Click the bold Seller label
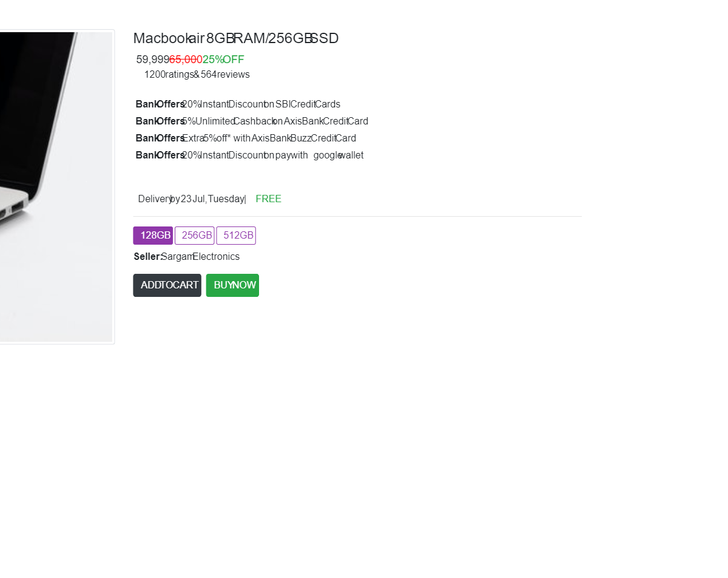The width and height of the screenshot is (728, 578). (x=147, y=257)
